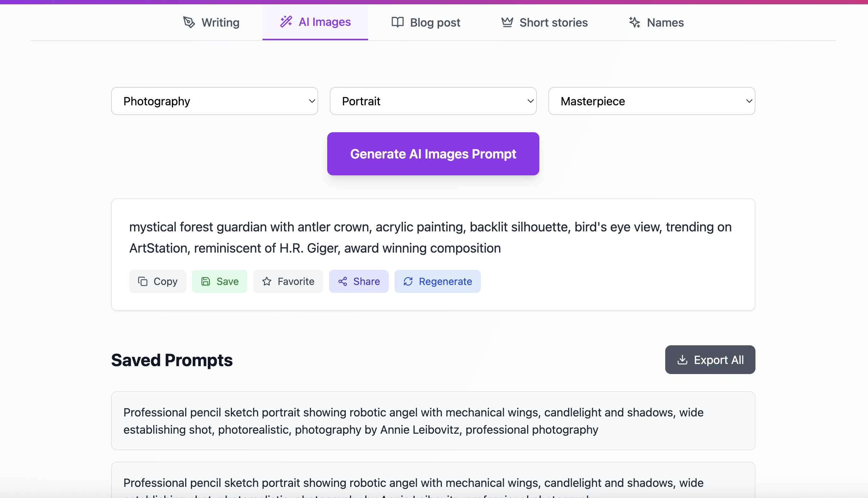Open the Photography style dropdown
Screen dimensions: 868x498
coord(215,101)
